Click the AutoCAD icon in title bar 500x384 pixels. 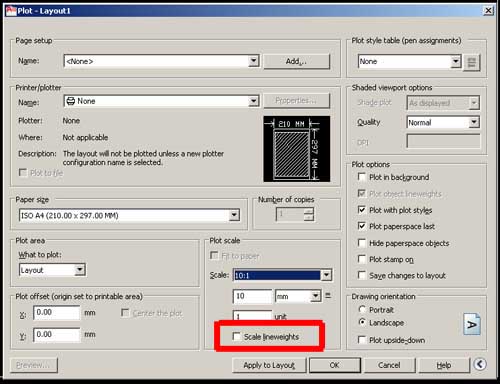(x=11, y=11)
